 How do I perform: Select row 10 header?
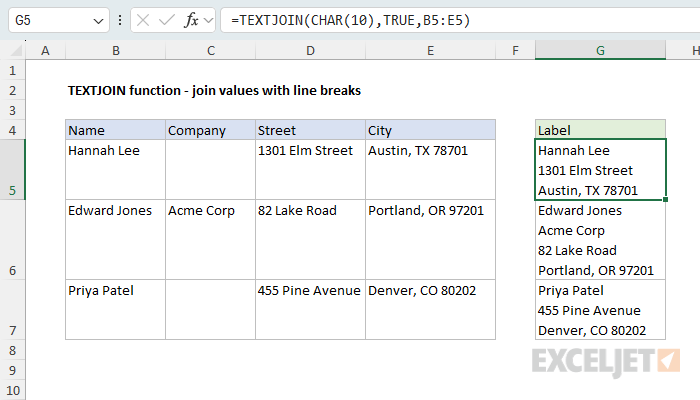point(12,390)
